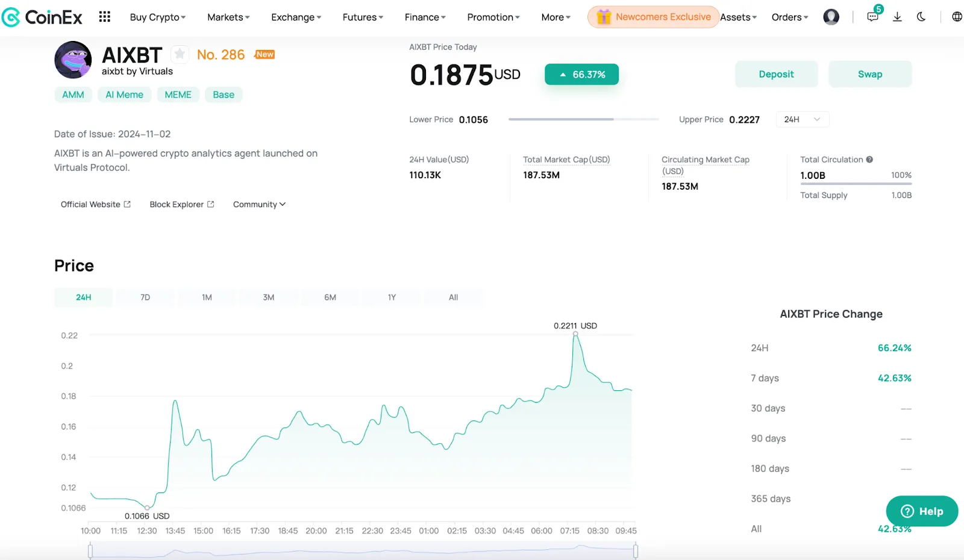Click the Newcomers Exclusive gift banner

point(653,17)
